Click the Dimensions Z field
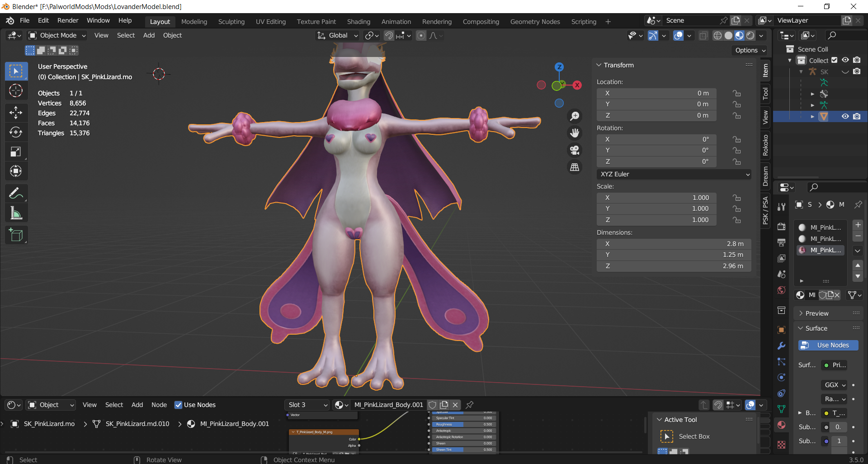This screenshot has height=464, width=868. 674,266
